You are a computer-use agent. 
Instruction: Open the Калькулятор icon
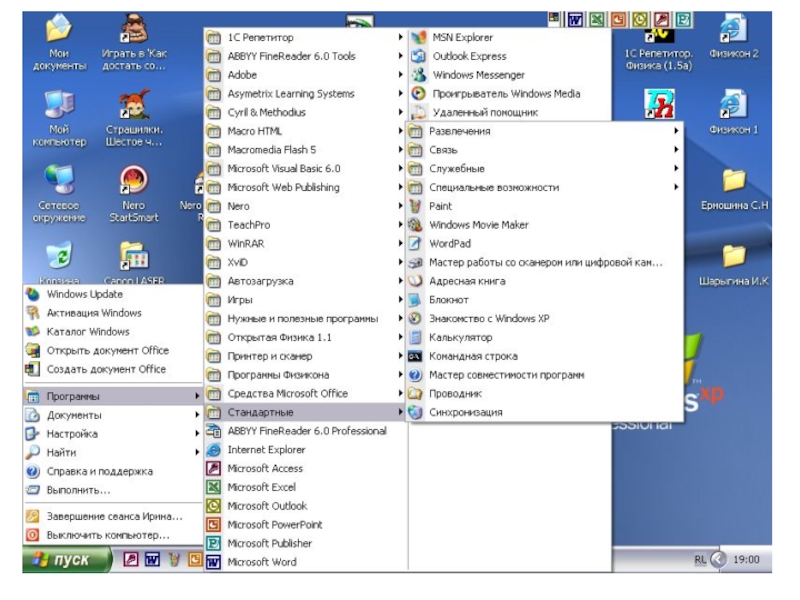[x=416, y=337]
